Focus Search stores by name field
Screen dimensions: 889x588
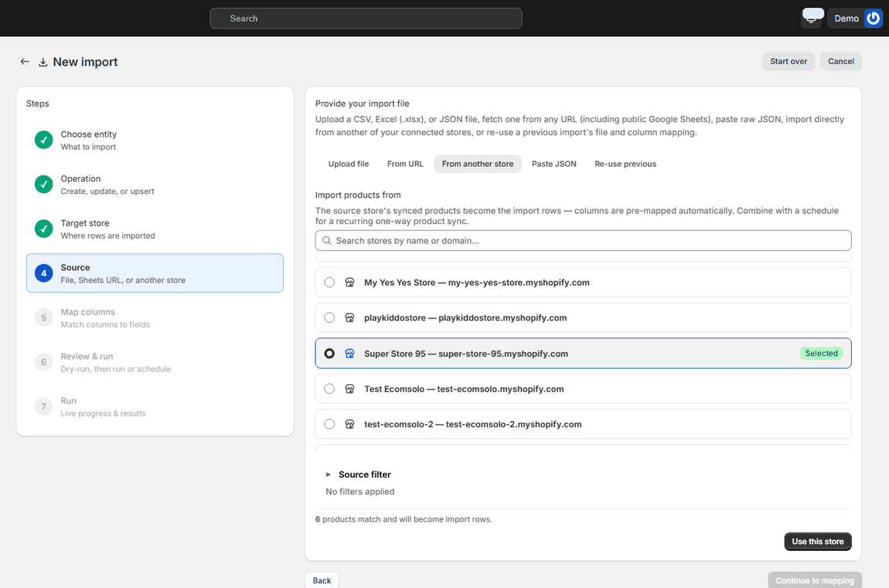pos(583,240)
